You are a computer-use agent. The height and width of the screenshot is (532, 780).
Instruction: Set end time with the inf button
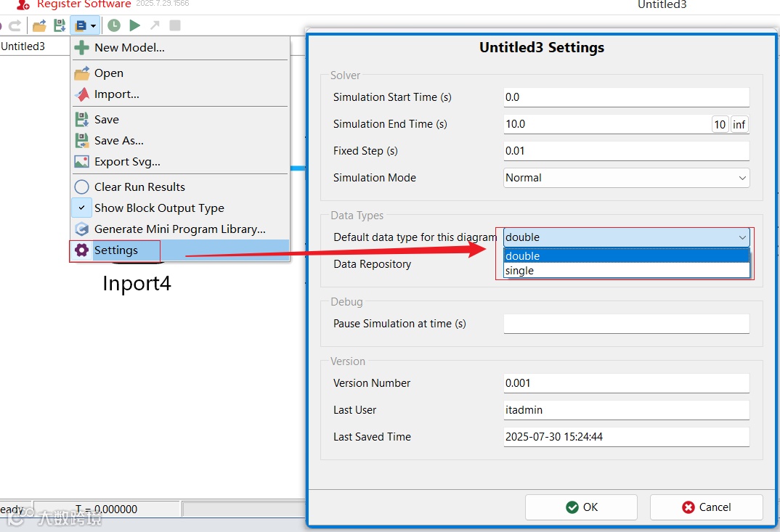[739, 124]
